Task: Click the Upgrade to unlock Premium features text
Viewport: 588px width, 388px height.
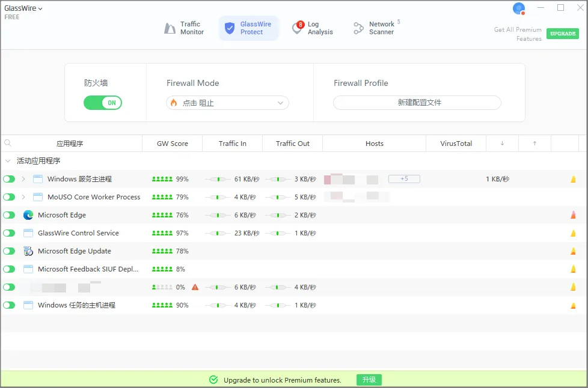Action: coord(283,380)
